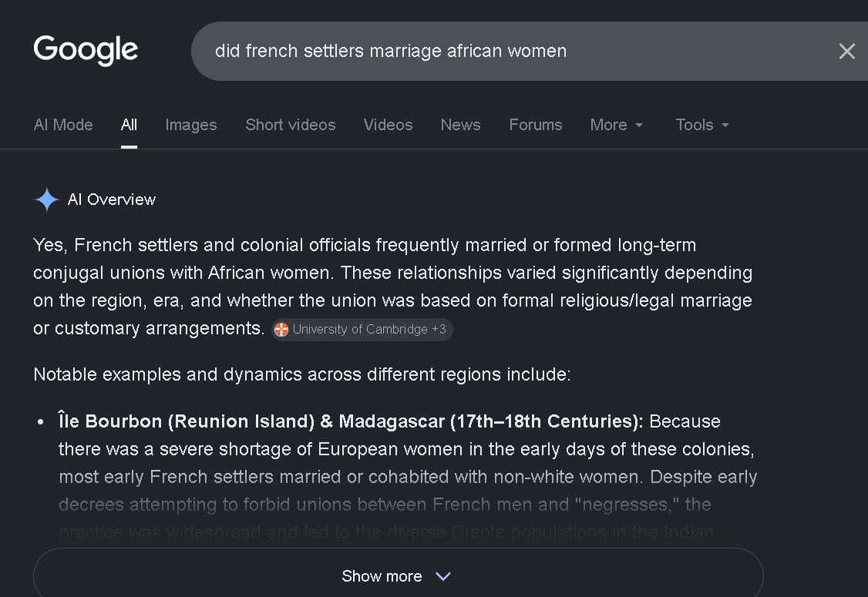Click the Google logo
The image size is (868, 597).
click(x=86, y=50)
